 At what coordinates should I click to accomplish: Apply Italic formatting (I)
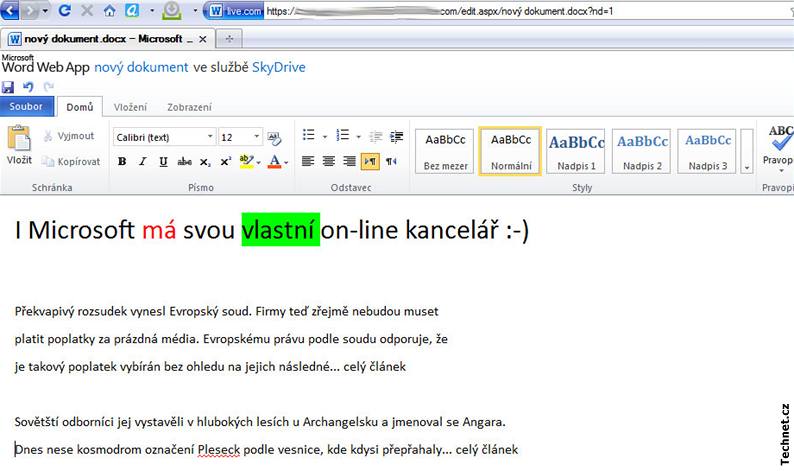pyautogui.click(x=142, y=162)
